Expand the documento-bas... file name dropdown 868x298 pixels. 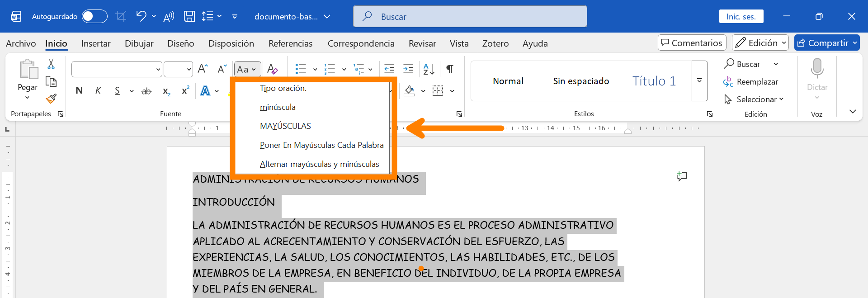coord(327,17)
